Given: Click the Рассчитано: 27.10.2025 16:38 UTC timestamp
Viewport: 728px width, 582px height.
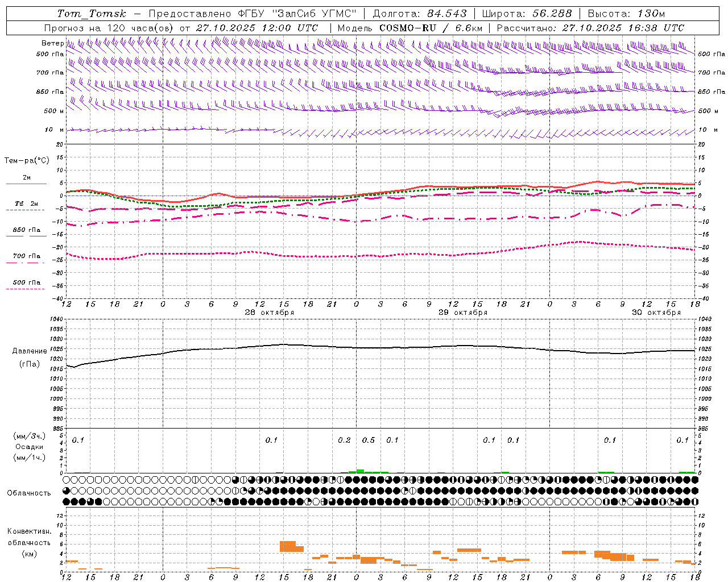Looking at the screenshot, I should click(x=590, y=28).
